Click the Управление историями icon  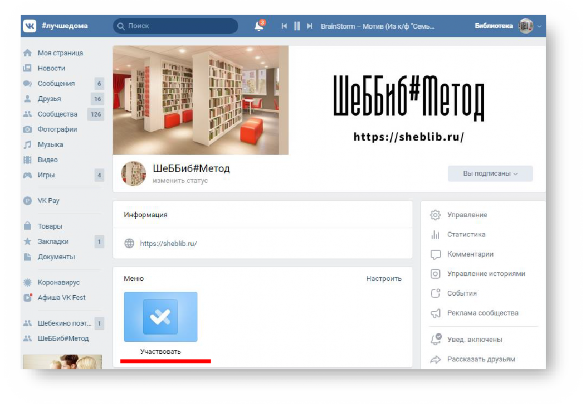coord(435,274)
